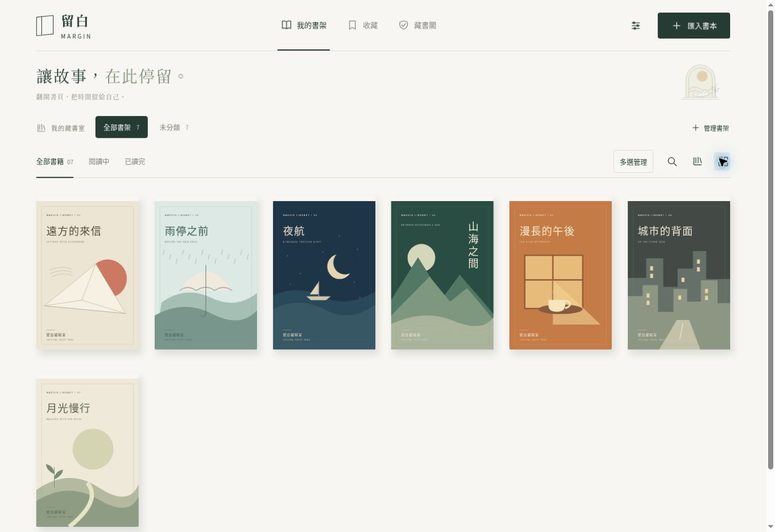
Task: Open the 藏書閣 tab
Action: tap(417, 26)
